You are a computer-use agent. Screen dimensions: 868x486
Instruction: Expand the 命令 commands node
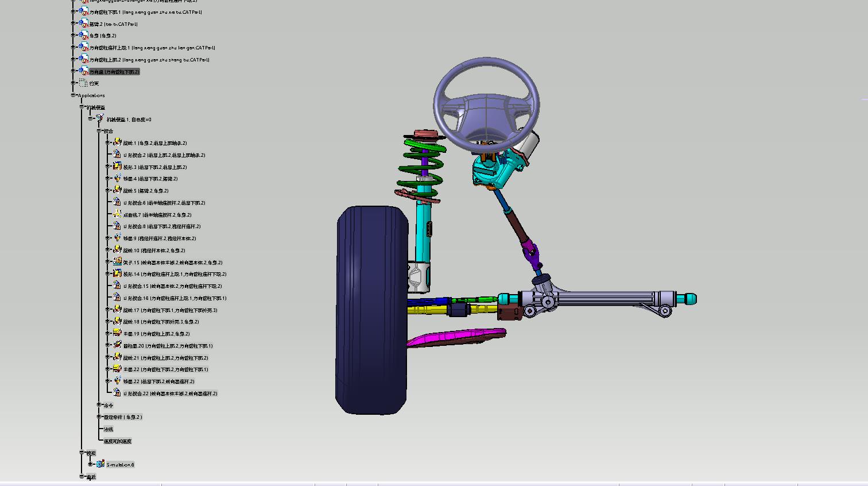[99, 405]
